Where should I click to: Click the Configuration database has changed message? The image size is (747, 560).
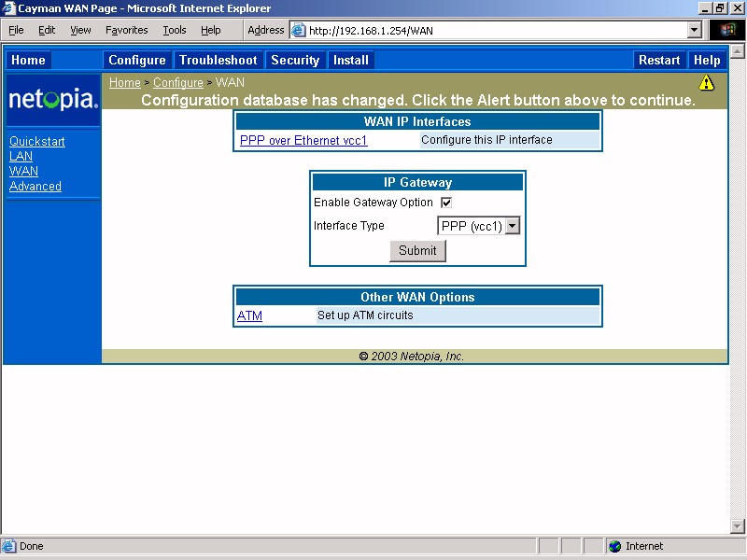point(418,100)
